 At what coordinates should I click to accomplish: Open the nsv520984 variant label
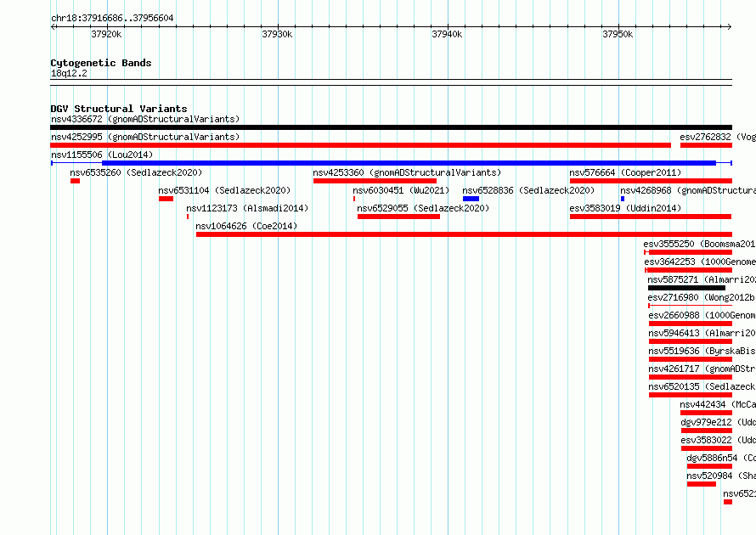coord(721,476)
